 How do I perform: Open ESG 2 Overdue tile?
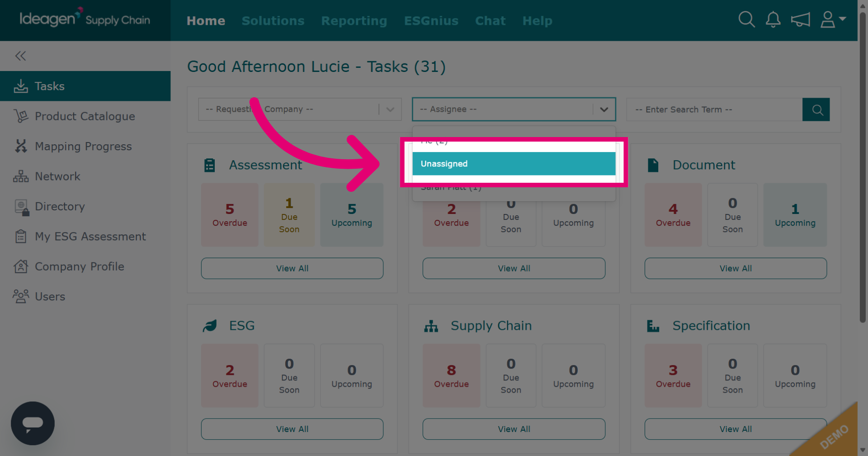coord(230,375)
